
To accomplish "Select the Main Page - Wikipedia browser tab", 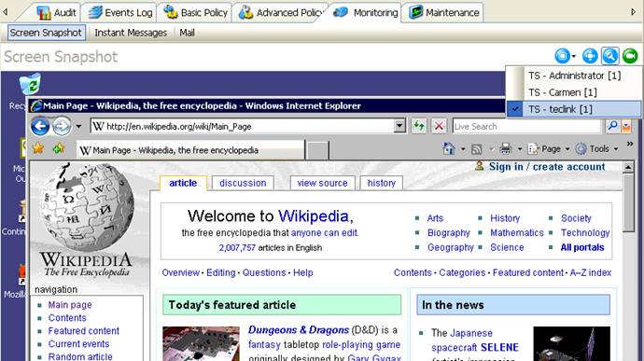I will 190,150.
